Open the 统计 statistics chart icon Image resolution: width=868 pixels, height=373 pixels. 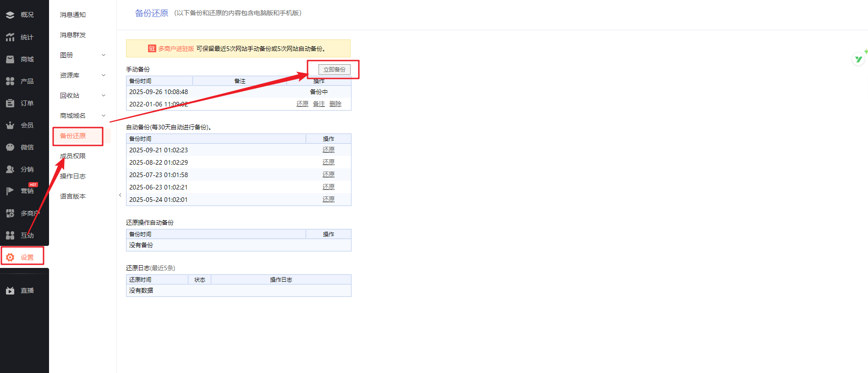(x=10, y=37)
